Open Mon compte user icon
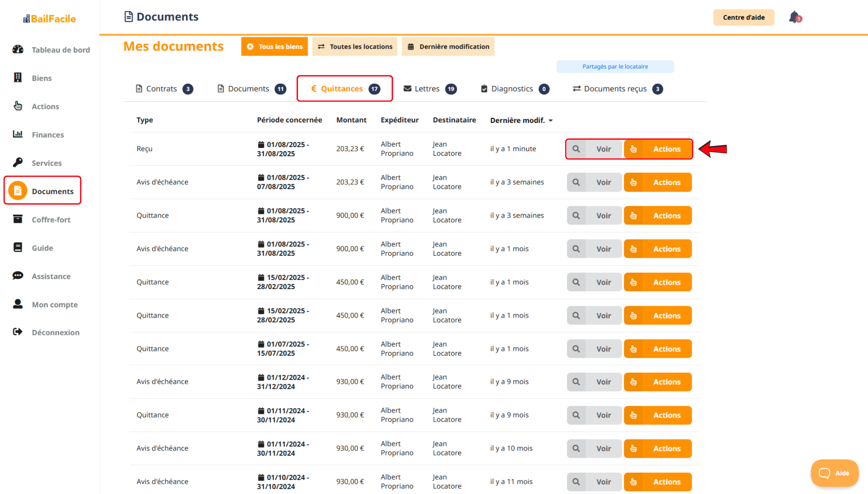Image resolution: width=868 pixels, height=494 pixels. tap(18, 304)
